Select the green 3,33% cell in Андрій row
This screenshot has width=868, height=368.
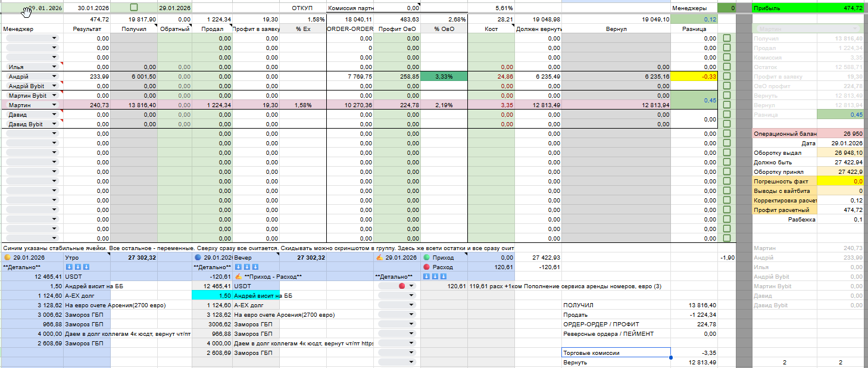click(444, 76)
